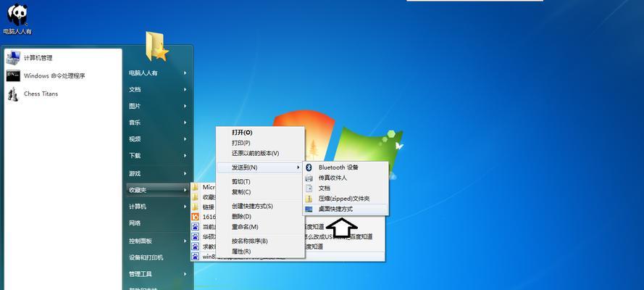The height and width of the screenshot is (290, 644).
Task: Open 电脑人人有 user folder in Start menu
Action: 143,73
